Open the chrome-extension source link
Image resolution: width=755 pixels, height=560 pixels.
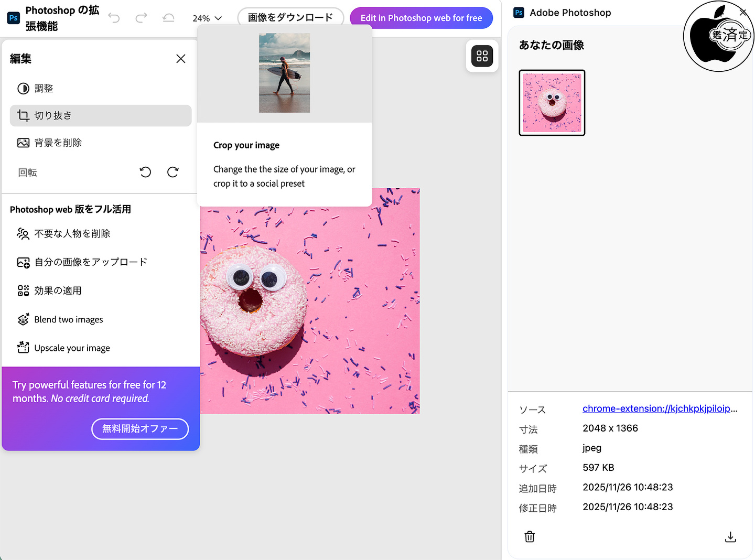[660, 408]
